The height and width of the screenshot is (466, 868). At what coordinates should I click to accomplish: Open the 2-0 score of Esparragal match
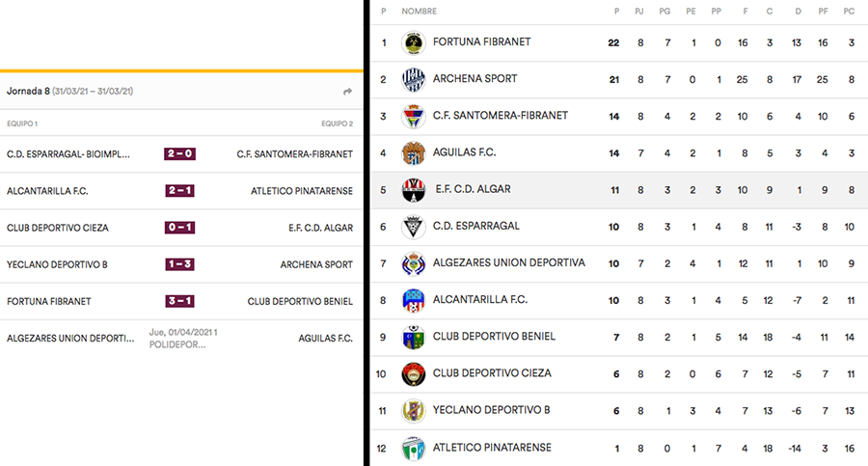pos(180,154)
